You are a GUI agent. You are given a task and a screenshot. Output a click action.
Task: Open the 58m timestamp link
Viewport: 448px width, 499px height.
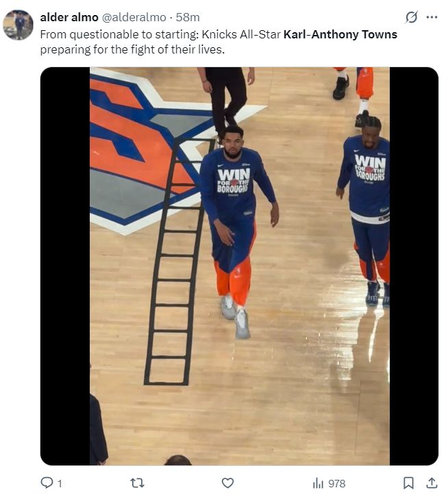click(188, 17)
